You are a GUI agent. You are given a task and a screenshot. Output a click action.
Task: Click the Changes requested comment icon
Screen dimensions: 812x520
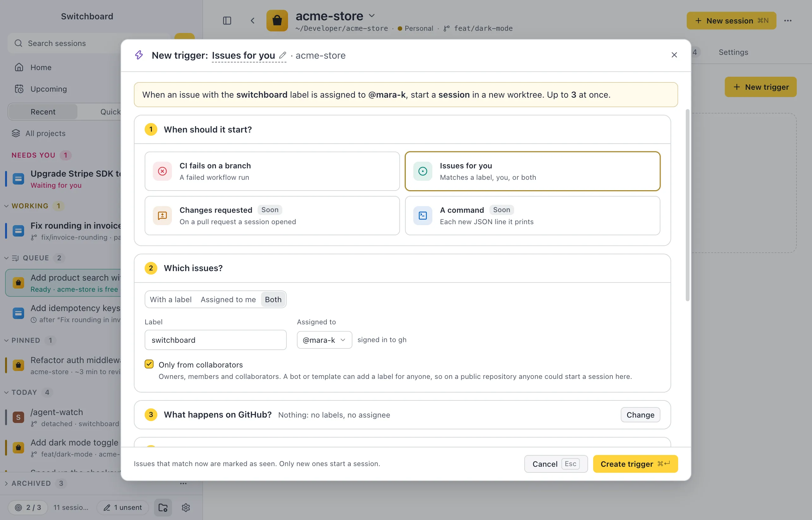162,215
